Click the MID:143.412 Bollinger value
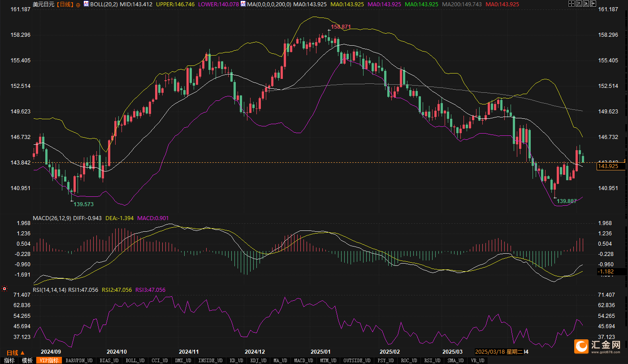Viewport: 628px width, 364px height. (136, 4)
